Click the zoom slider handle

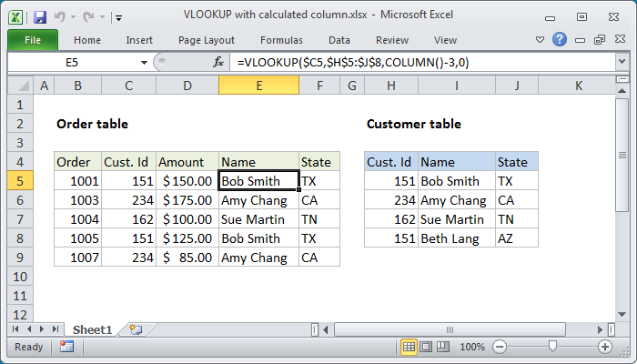pyautogui.click(x=552, y=347)
